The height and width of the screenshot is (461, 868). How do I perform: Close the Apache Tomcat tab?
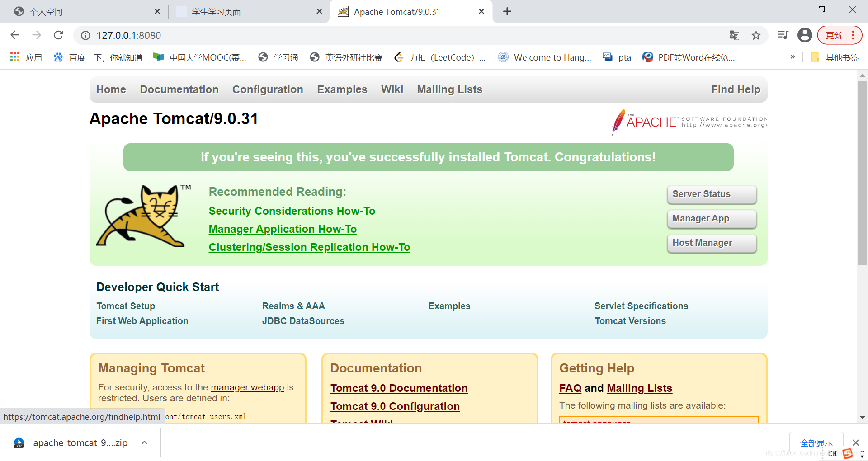pyautogui.click(x=481, y=11)
